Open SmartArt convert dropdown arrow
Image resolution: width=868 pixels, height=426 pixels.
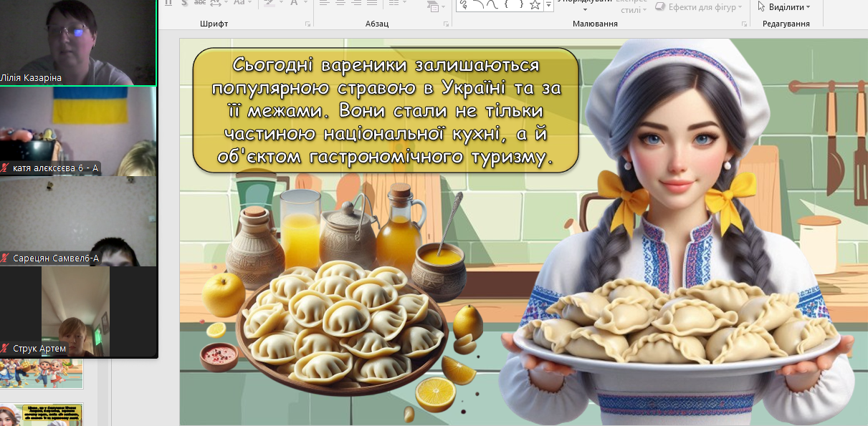pos(443,6)
